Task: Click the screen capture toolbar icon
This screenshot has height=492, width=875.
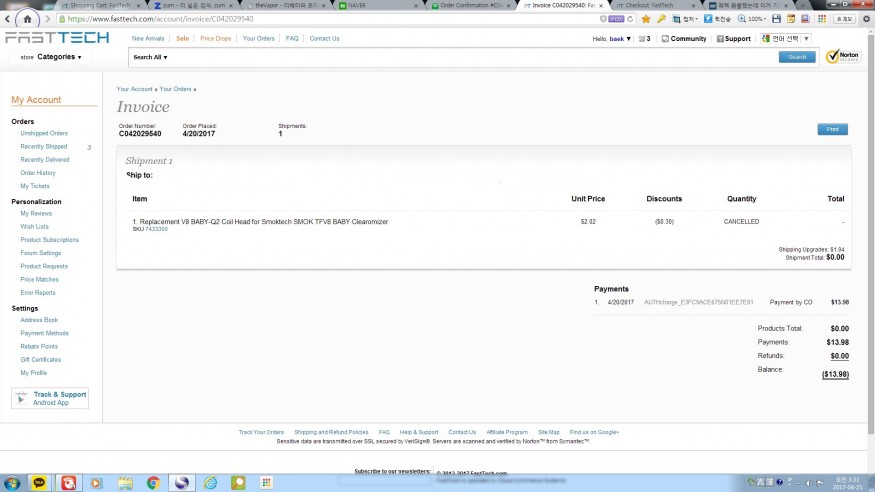Action: pyautogui.click(x=676, y=19)
